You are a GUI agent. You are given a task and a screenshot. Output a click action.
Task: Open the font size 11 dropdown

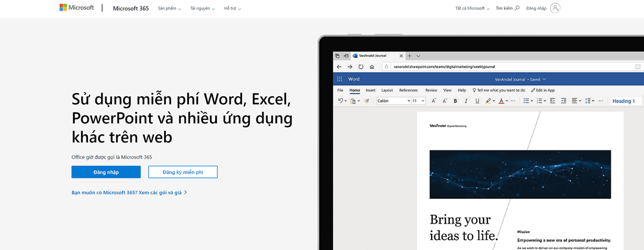pos(419,101)
